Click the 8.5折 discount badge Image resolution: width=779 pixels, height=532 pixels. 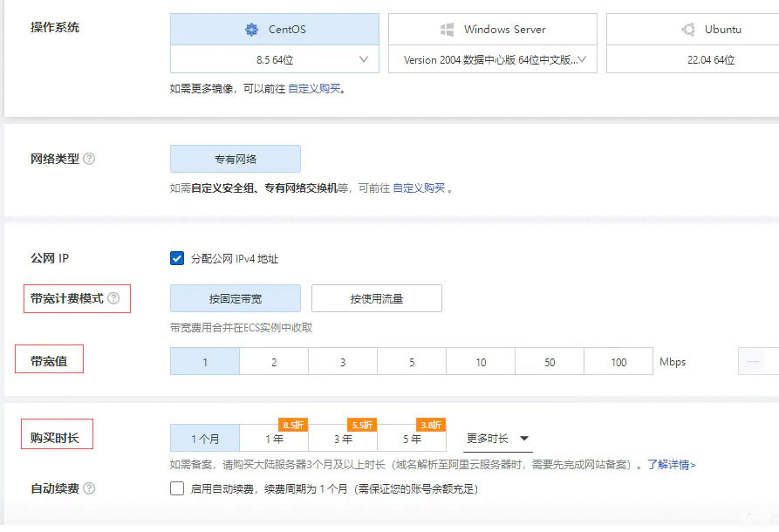click(293, 425)
